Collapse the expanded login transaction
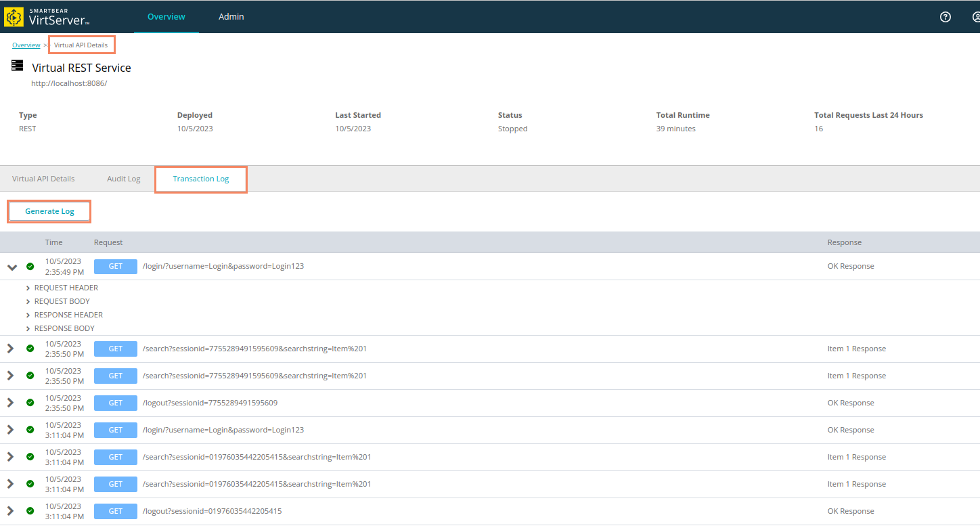This screenshot has height=530, width=980. pyautogui.click(x=12, y=266)
